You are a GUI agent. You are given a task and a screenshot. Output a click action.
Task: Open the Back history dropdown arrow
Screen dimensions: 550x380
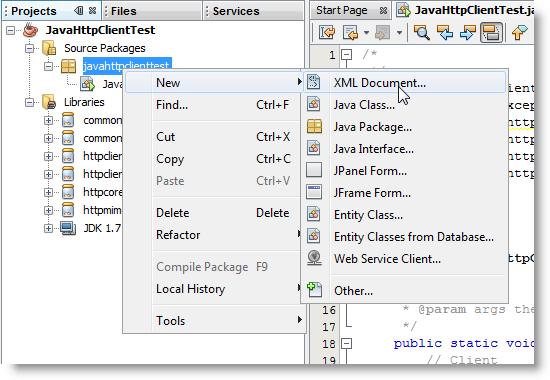coord(366,33)
